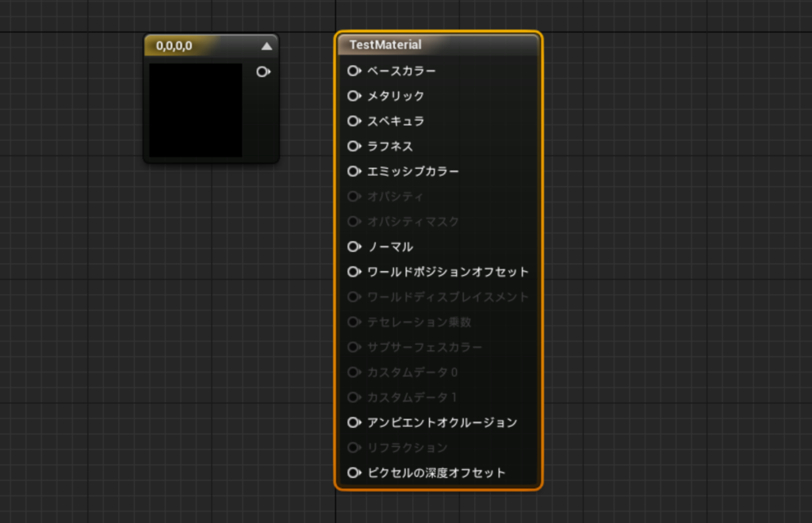Image resolution: width=812 pixels, height=523 pixels.
Task: Click the grayed ワールドディスプレイスメント label
Action: point(448,297)
